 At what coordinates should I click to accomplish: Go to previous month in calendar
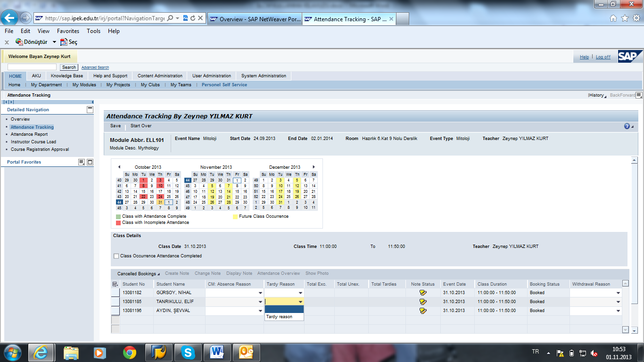pos(119,167)
